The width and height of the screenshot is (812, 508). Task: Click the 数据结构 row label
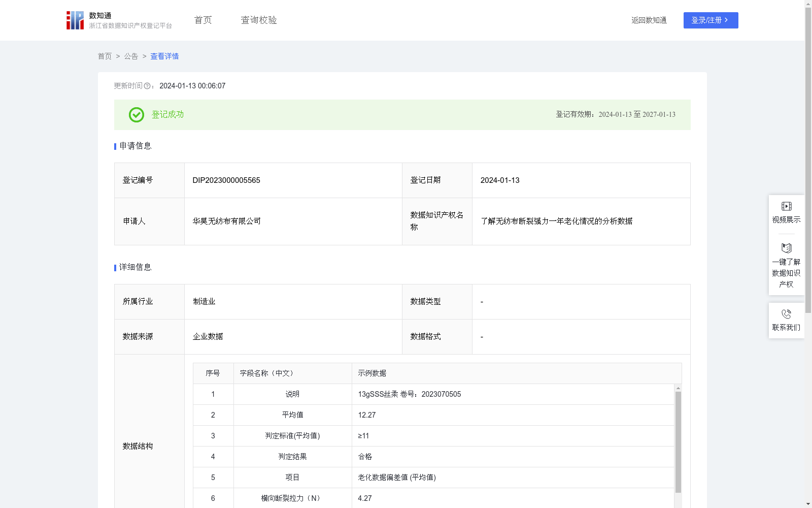click(x=138, y=447)
